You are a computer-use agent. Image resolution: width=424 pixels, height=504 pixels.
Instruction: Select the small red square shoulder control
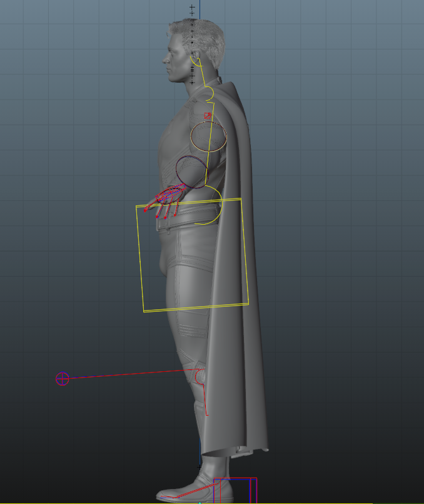coord(208,116)
